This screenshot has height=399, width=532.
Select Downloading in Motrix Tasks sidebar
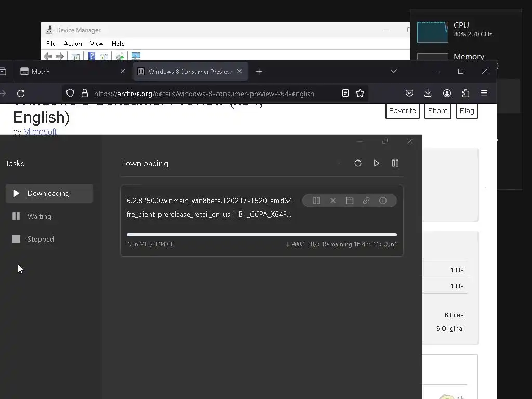click(49, 193)
